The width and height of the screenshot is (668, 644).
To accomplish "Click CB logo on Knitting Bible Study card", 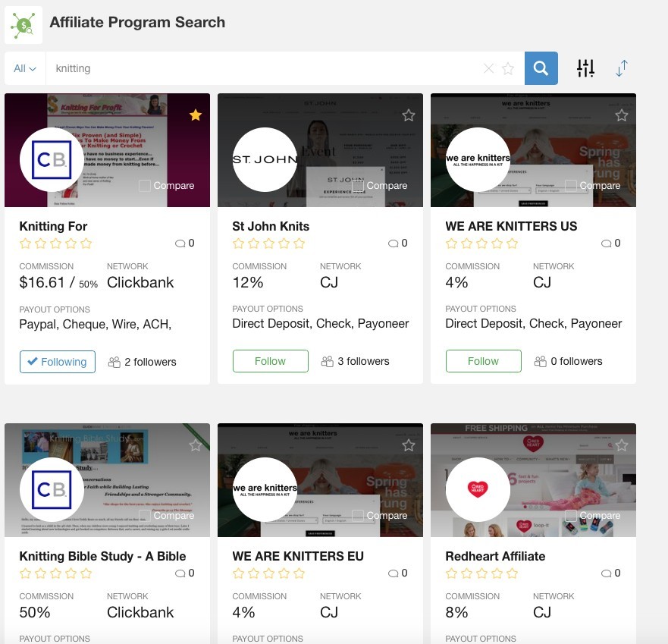I will pyautogui.click(x=52, y=489).
